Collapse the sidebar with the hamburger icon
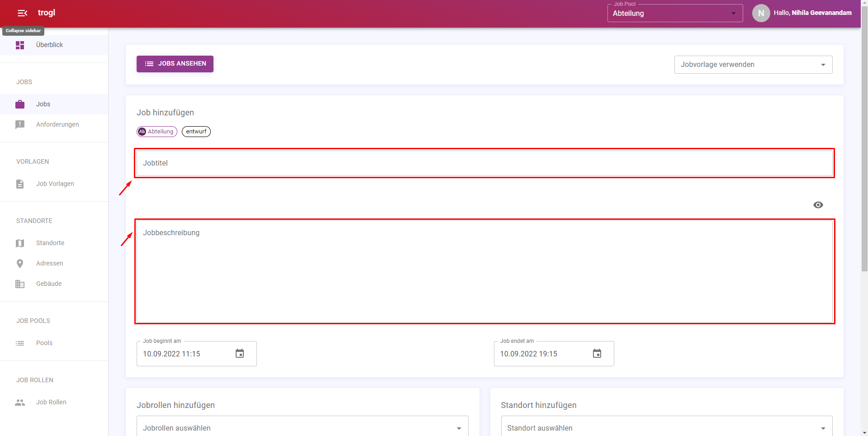Viewport: 868px width, 436px height. [22, 13]
